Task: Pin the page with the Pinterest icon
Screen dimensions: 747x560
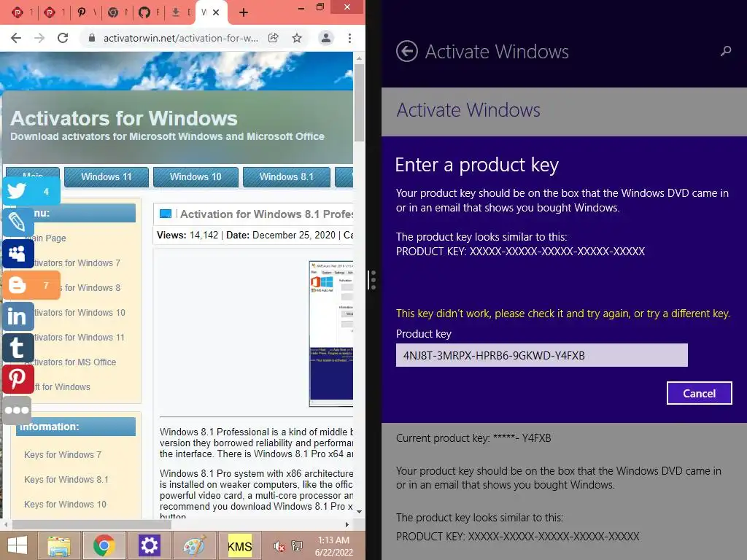Action: pos(18,379)
